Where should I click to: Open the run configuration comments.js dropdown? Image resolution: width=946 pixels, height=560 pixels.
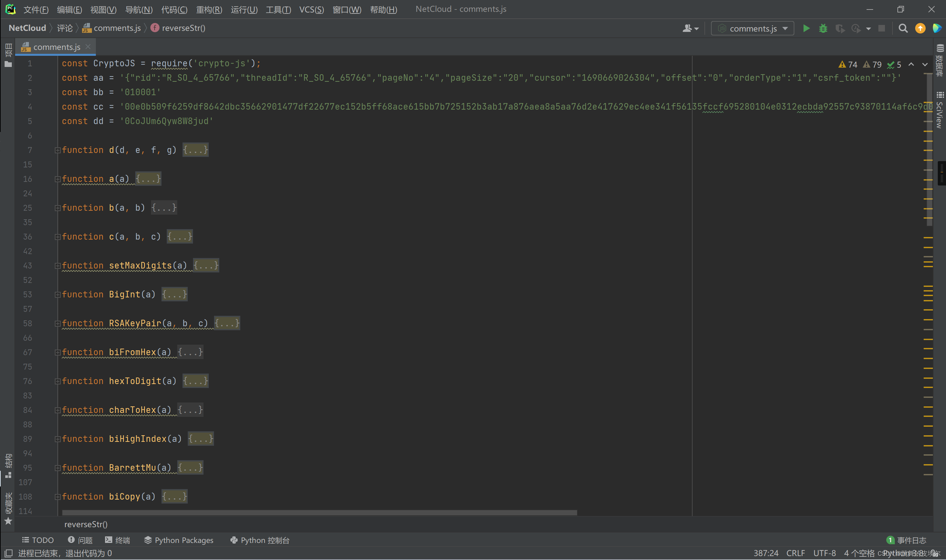pyautogui.click(x=752, y=28)
